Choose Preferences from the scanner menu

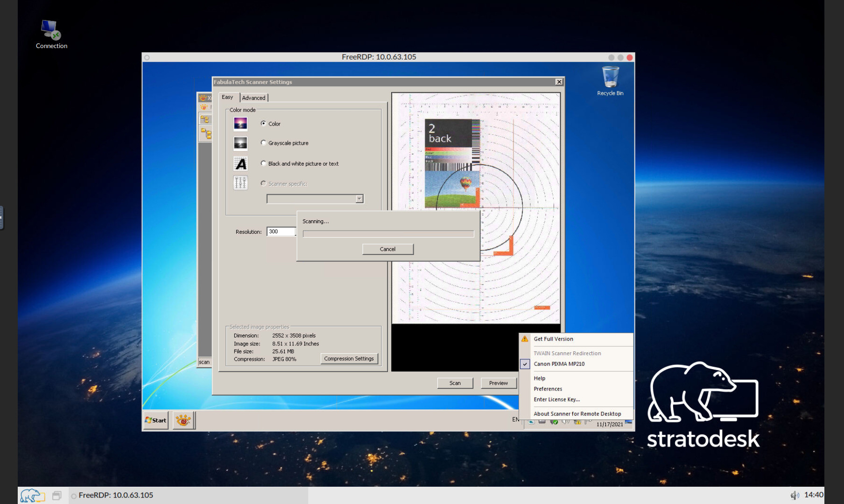coord(548,388)
